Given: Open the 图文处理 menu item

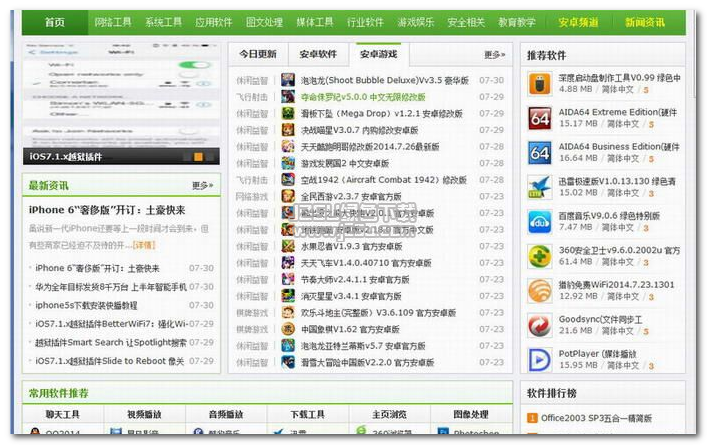Looking at the screenshot, I should 264,22.
